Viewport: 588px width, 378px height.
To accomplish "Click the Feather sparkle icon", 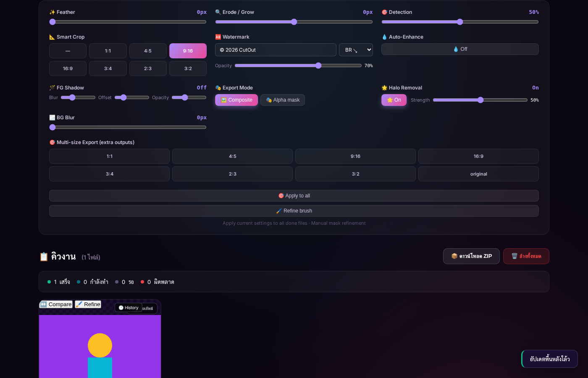I will pyautogui.click(x=52, y=12).
